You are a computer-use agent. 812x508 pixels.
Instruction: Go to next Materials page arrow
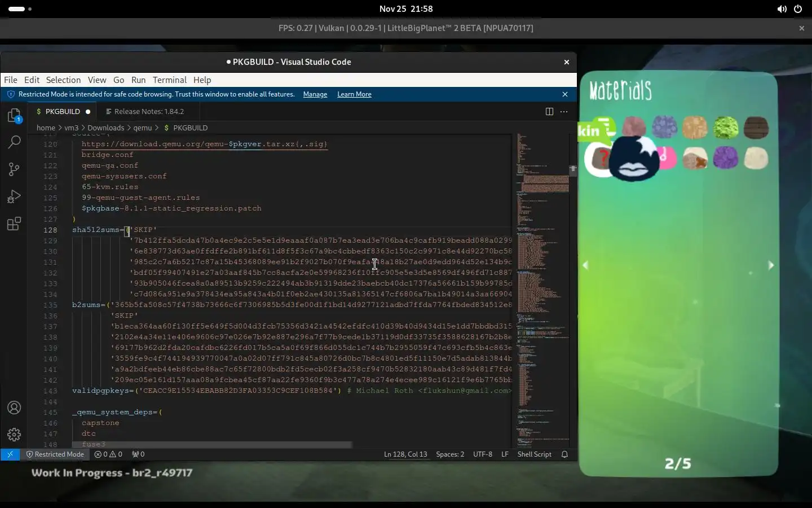[771, 265]
